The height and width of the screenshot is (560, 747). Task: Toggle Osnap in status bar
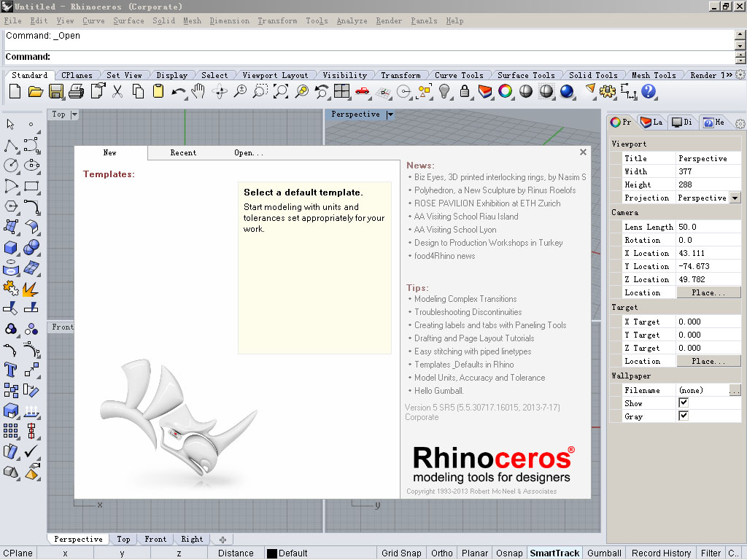pos(509,553)
